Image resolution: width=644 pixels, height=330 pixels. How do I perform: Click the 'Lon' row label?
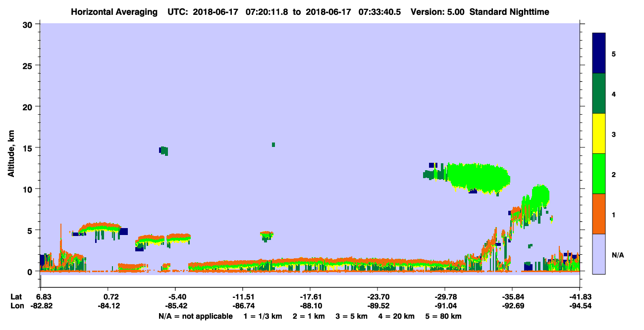(17, 306)
